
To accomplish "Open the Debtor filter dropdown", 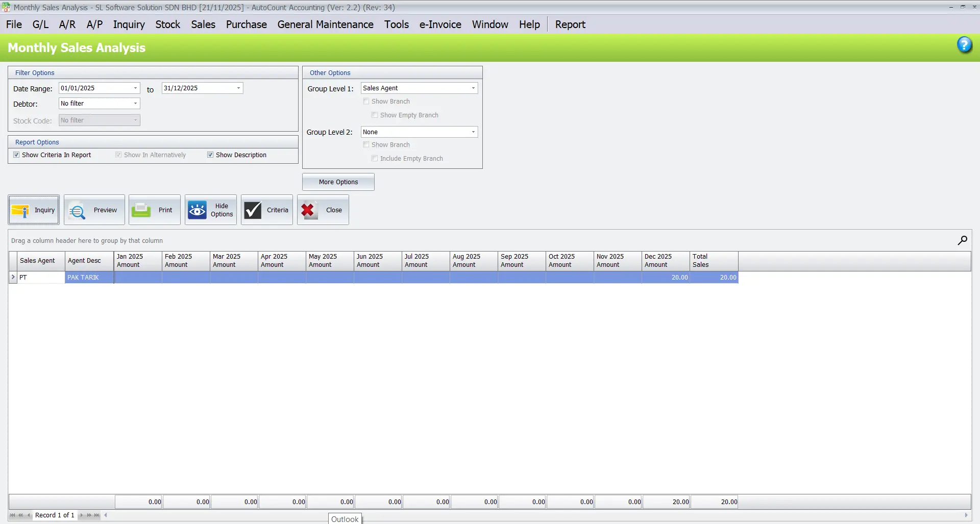I will (x=135, y=103).
